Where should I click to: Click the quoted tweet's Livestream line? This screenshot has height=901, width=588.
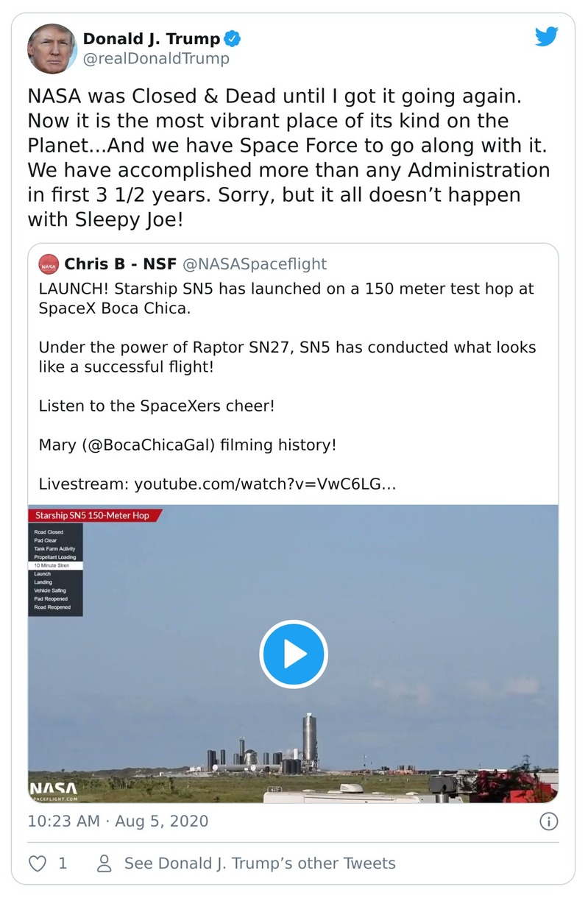pos(217,484)
